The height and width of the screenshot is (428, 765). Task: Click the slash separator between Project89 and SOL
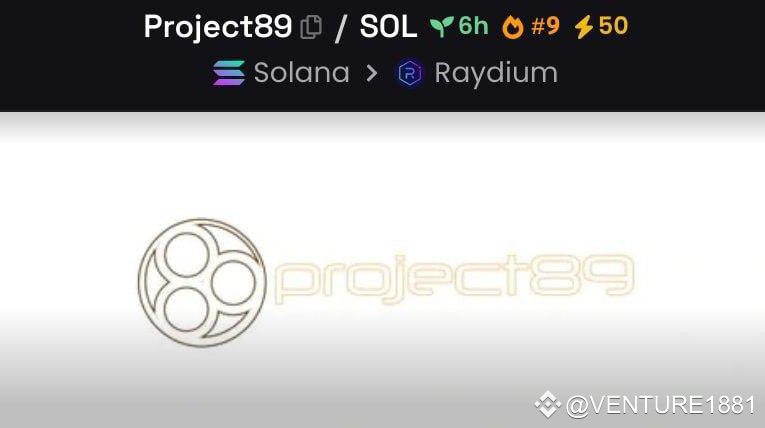341,27
